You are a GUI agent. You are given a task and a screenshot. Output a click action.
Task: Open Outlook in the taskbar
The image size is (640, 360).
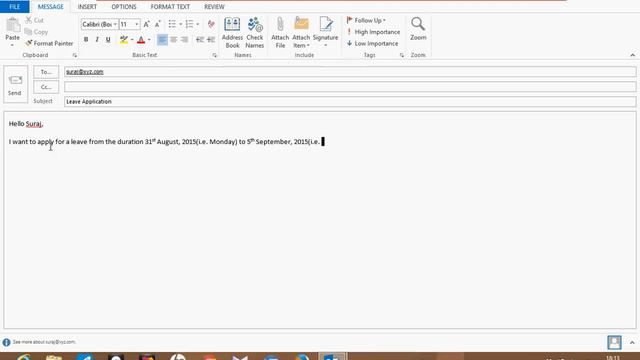pos(333,357)
